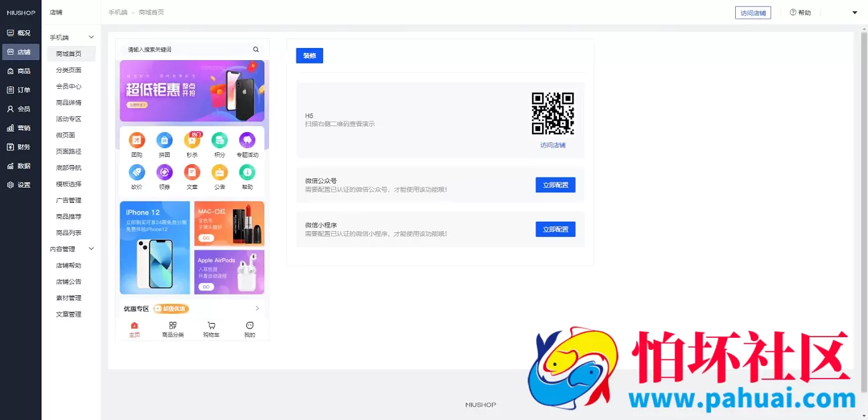Open the user dropdown arrow at top right
Image resolution: width=868 pixels, height=420 pixels.
point(855,13)
